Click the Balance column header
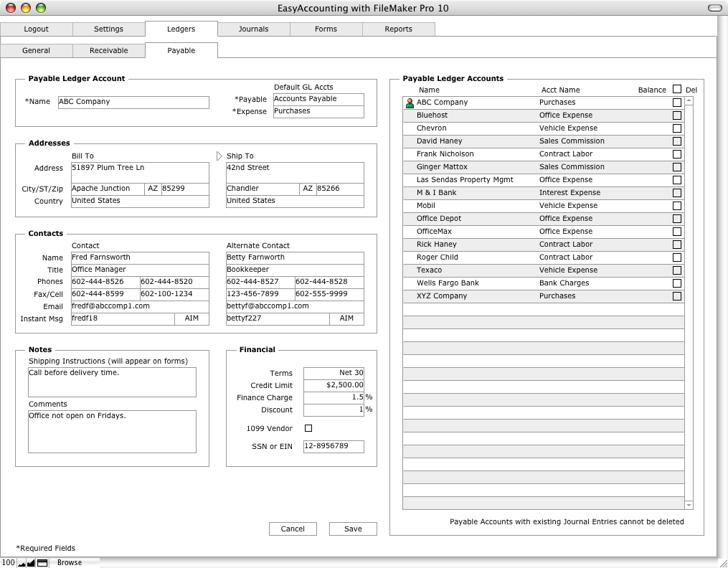 (652, 90)
